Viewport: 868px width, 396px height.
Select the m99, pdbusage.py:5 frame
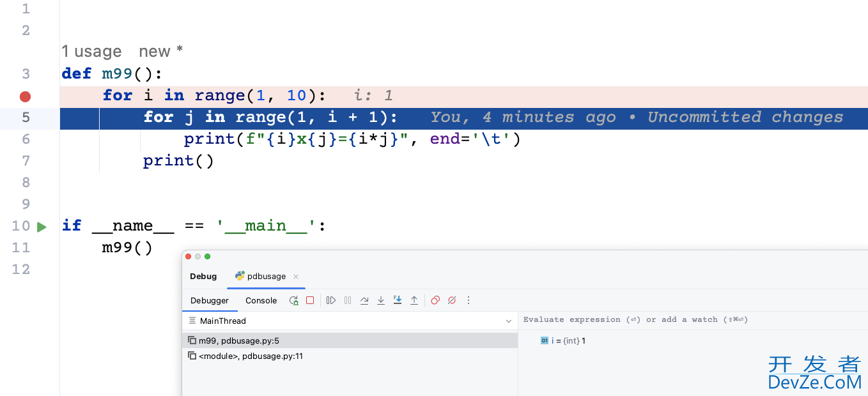(x=350, y=340)
